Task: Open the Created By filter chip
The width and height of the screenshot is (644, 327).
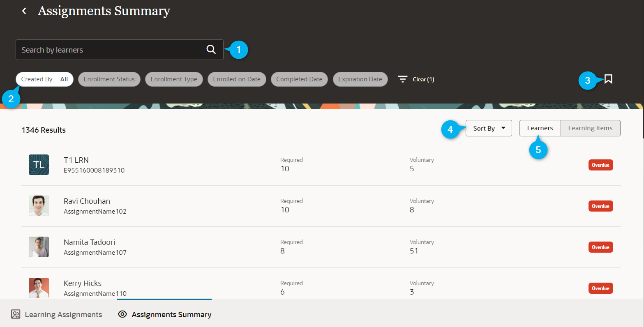Action: pos(44,79)
